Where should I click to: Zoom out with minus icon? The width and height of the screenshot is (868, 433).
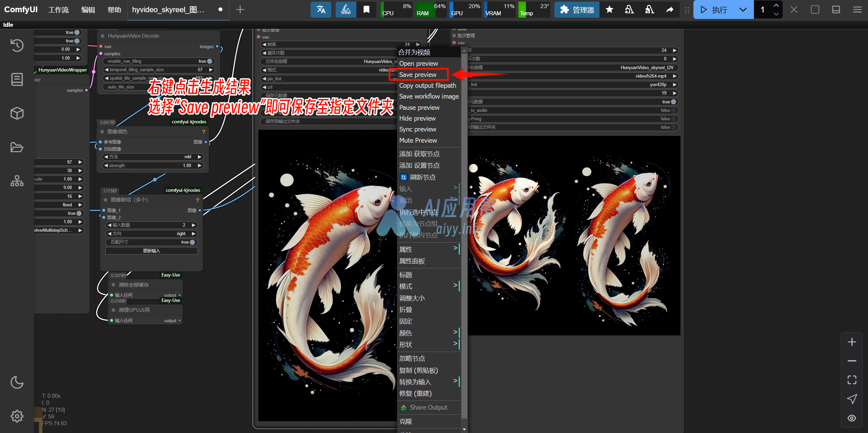852,361
